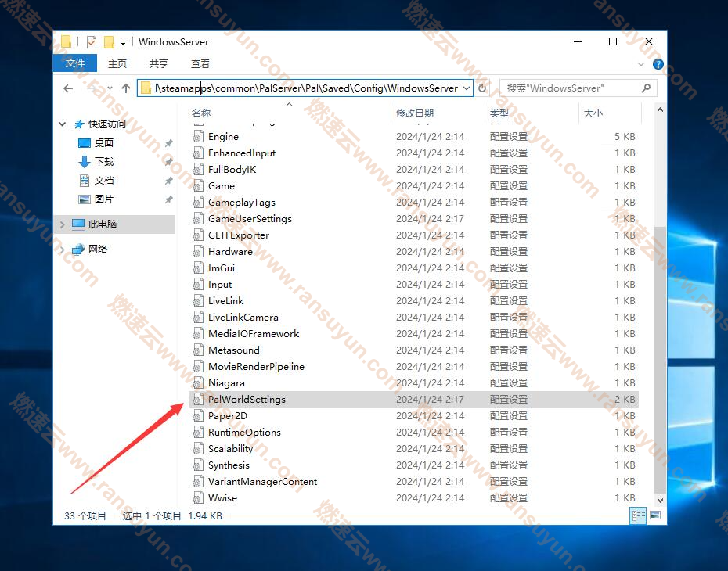
Task: Switch to the 查看 ribbon tab
Action: tap(200, 63)
